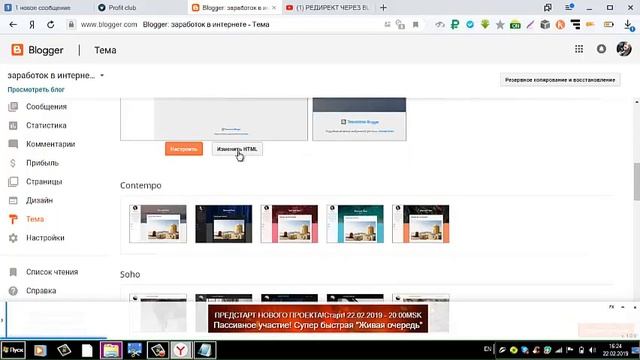This screenshot has width=640, height=360.
Task: Click the ПРЕДСТАРТ НОВОГО ПРОЕКТА banner
Action: 318,319
